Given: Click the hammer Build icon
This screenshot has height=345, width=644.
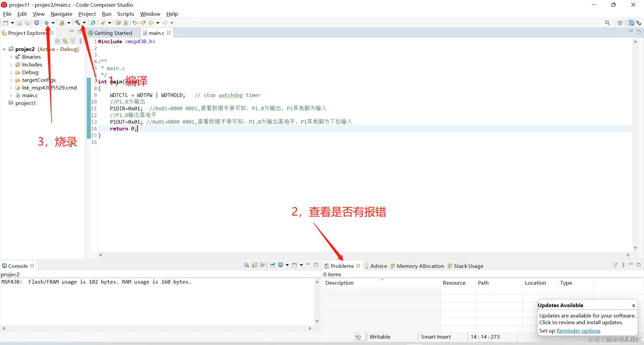Looking at the screenshot, I should click(77, 23).
